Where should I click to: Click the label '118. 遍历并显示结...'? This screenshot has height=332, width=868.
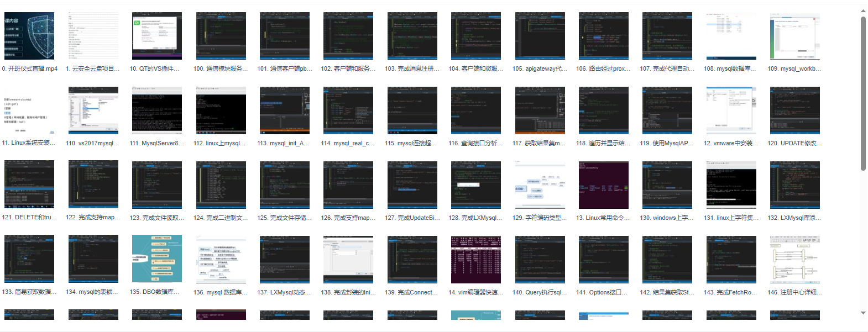pos(604,144)
